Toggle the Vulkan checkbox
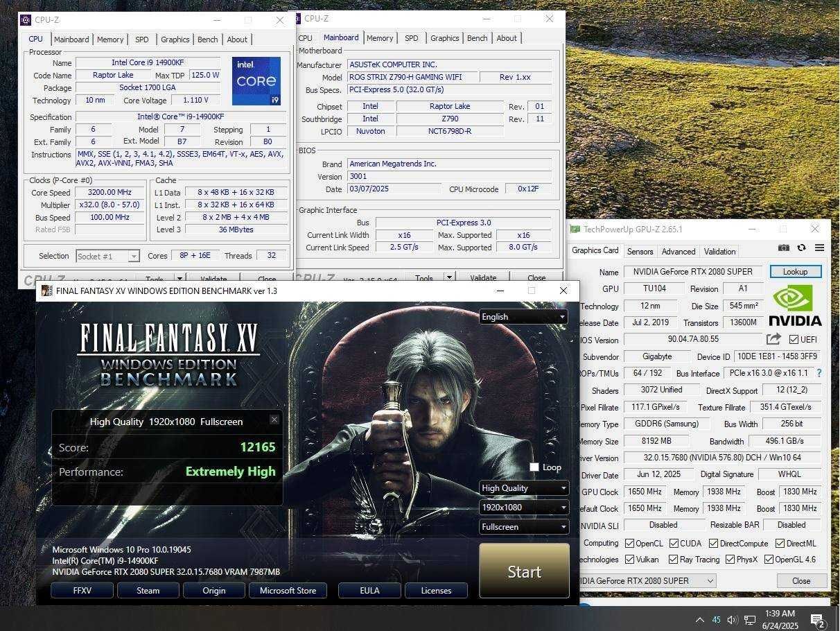The height and width of the screenshot is (631, 840). point(629,559)
